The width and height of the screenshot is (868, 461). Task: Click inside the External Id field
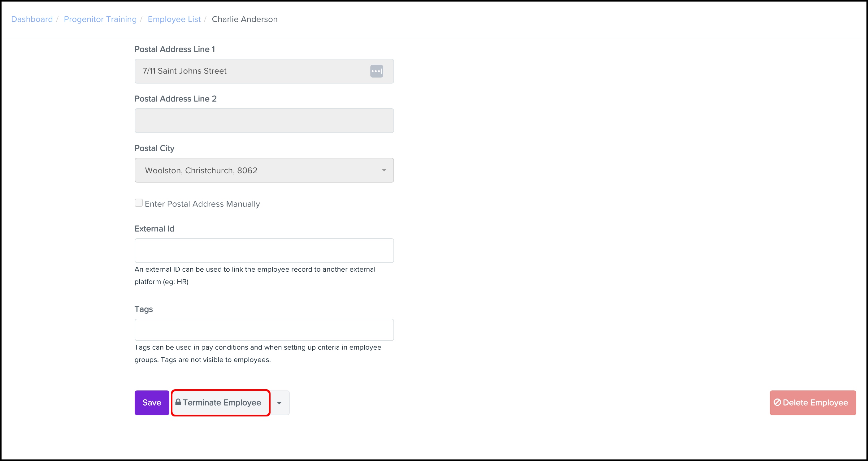tap(264, 250)
